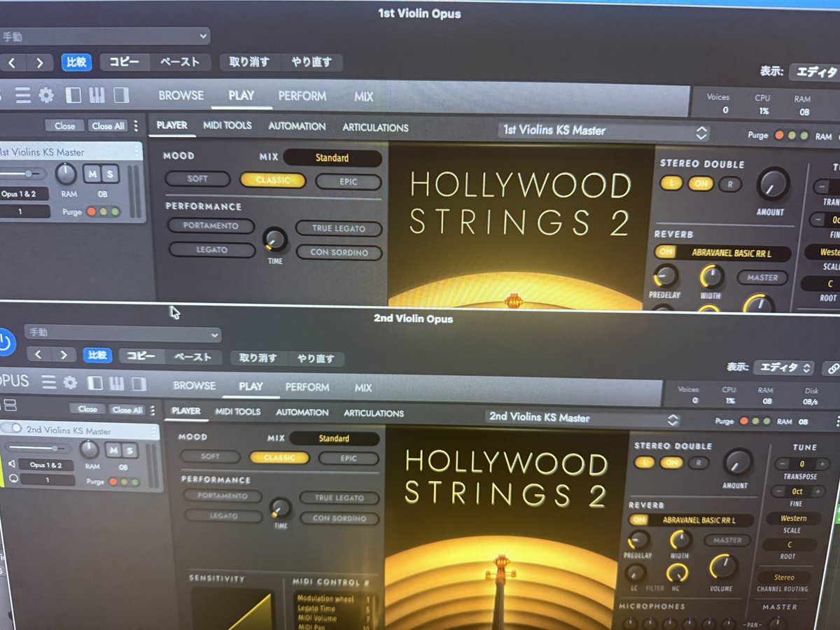840x630 pixels.
Task: Open 2nd Violins KS Master instrument selector
Action: click(583, 418)
